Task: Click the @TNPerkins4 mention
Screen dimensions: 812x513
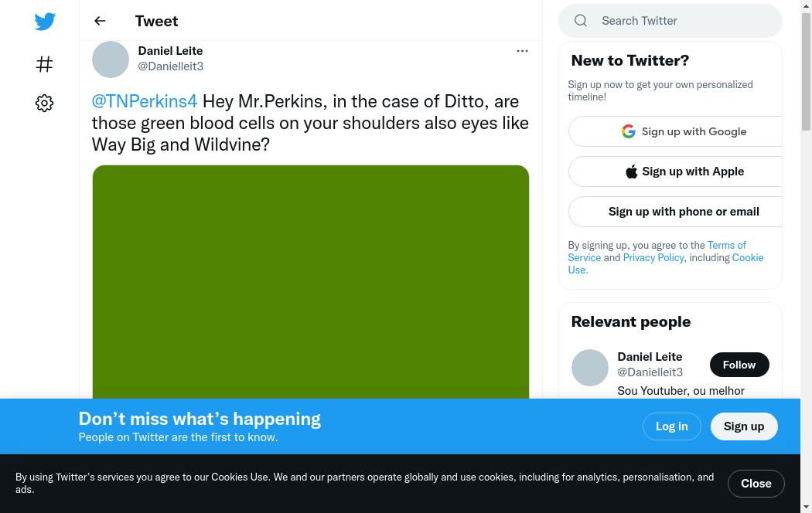Action: 145,101
